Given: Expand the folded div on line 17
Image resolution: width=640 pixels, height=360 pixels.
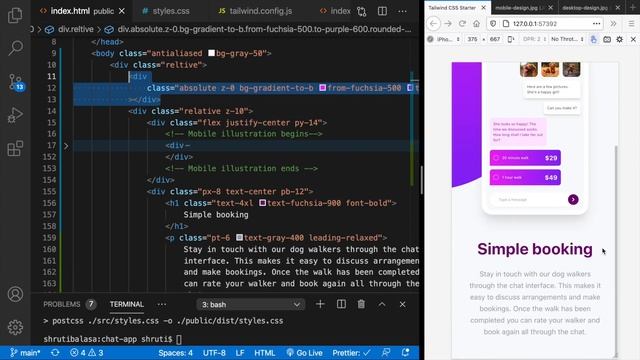Looking at the screenshot, I should pos(66,146).
